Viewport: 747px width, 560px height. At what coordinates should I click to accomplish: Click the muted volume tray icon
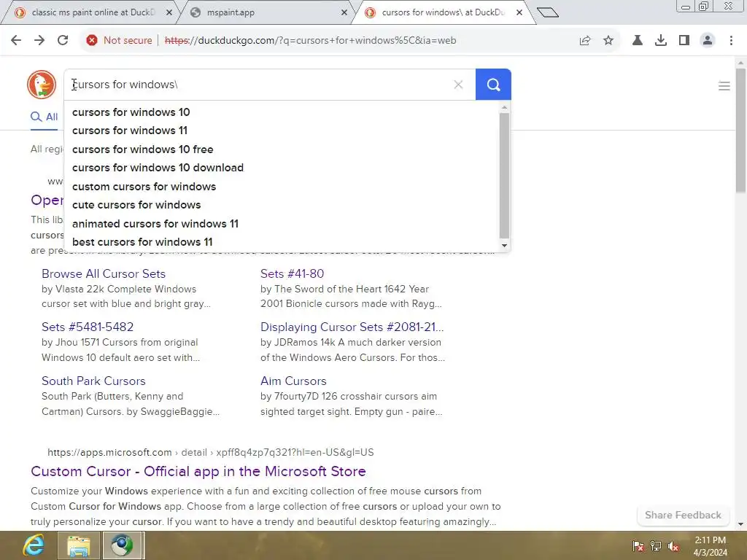pyautogui.click(x=673, y=546)
